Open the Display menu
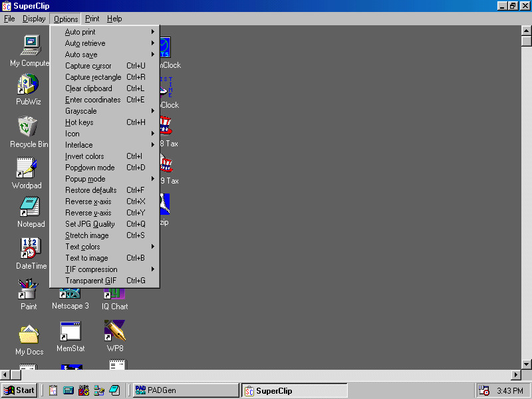The height and width of the screenshot is (399, 532). (34, 19)
